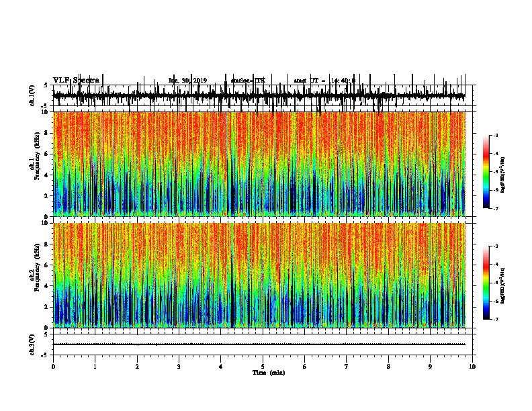Screen dimensions: 532x411
Task: Click the ch.2 color bar log(PSD) label
Action: pyautogui.click(x=502, y=285)
